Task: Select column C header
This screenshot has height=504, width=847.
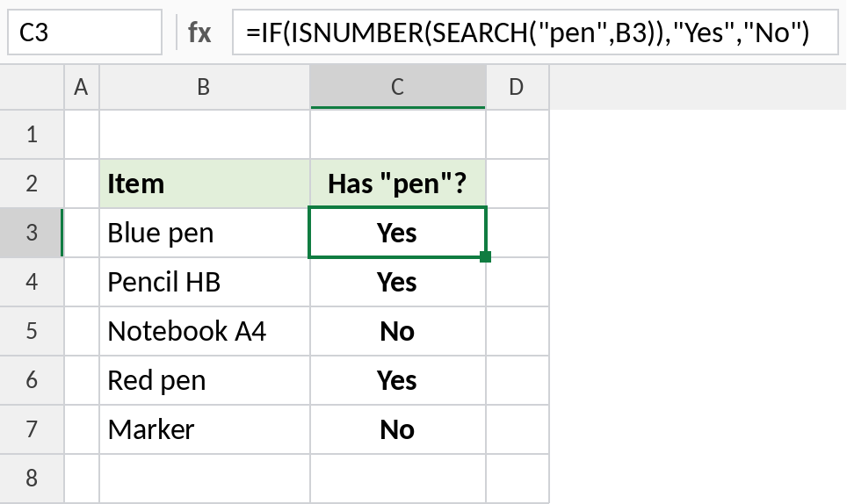Action: pyautogui.click(x=397, y=87)
